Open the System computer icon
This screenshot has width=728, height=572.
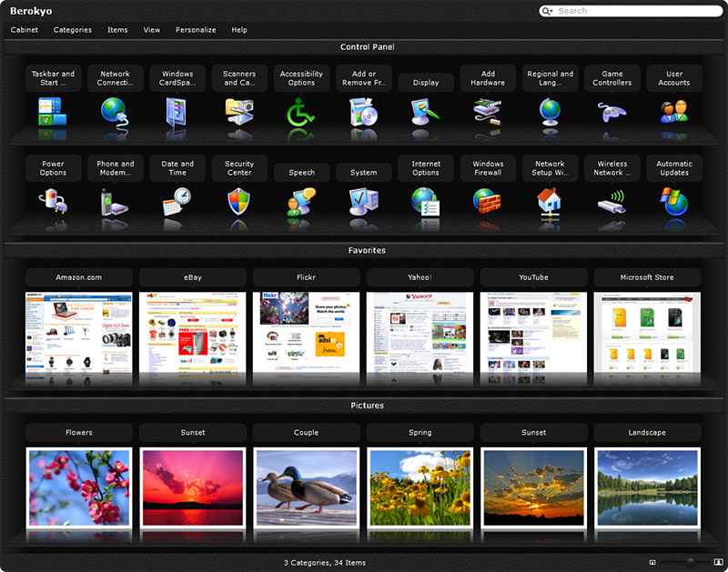point(363,202)
